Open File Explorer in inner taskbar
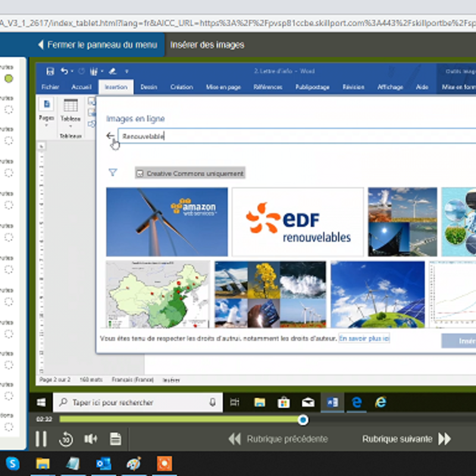The width and height of the screenshot is (476, 476). pos(259,403)
